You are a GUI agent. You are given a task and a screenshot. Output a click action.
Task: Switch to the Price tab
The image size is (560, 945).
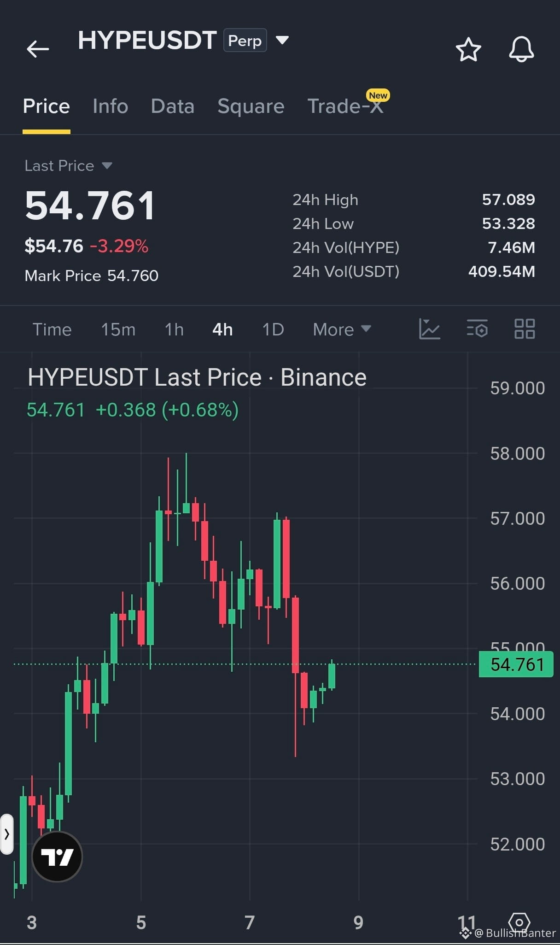pos(47,106)
